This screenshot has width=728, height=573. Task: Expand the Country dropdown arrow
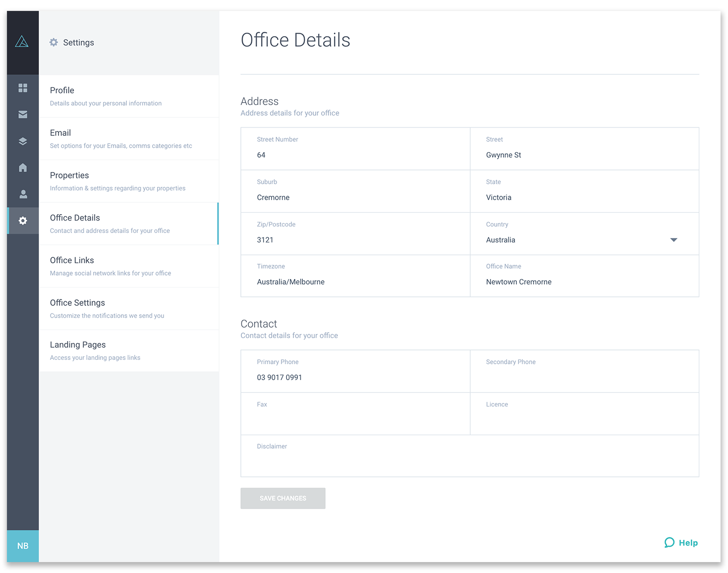(673, 240)
